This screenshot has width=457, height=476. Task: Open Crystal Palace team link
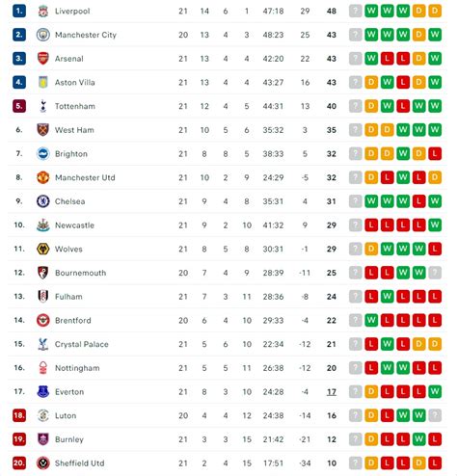pos(82,344)
